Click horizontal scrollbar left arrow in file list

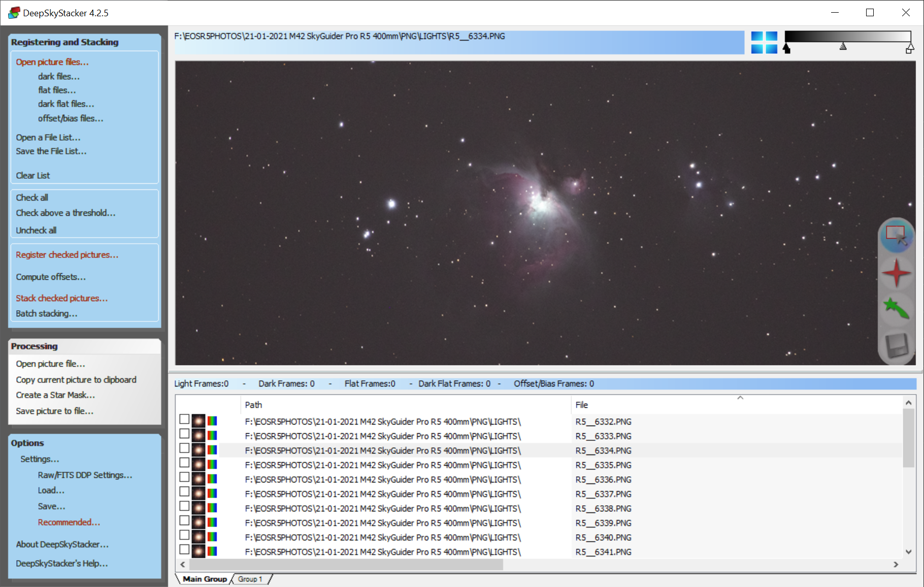coord(183,564)
